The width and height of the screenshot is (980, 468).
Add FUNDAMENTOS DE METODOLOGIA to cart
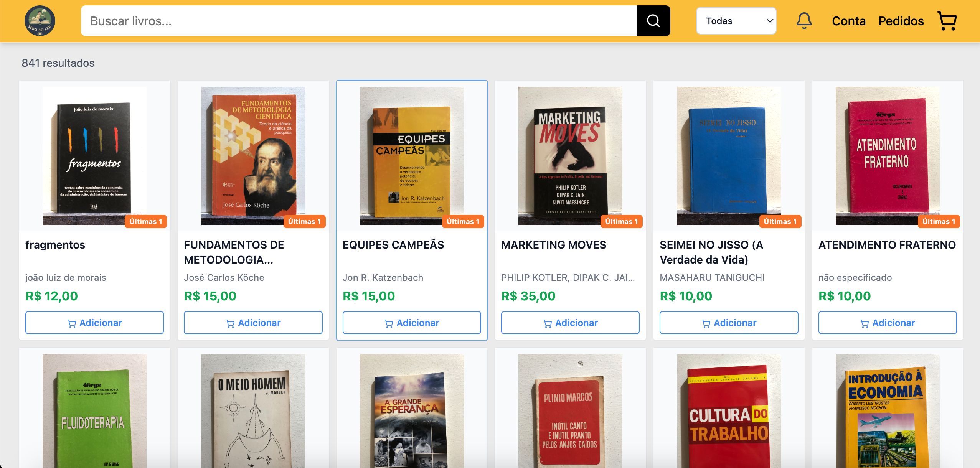click(253, 323)
